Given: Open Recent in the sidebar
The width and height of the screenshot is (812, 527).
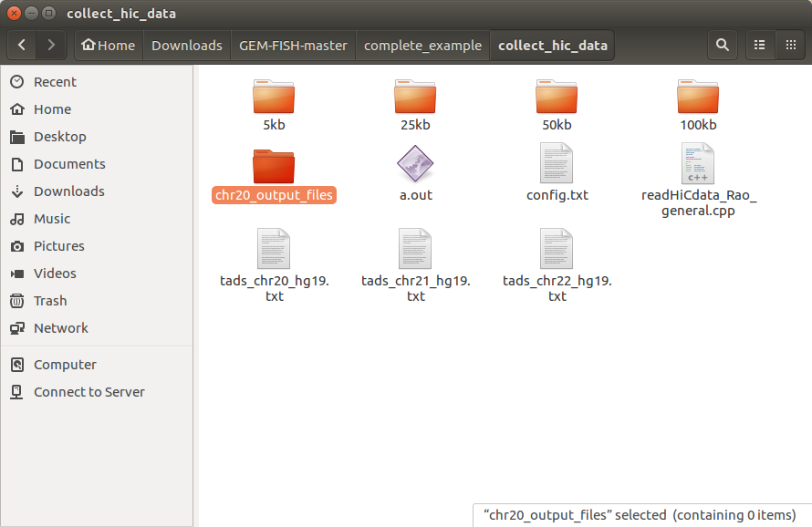Looking at the screenshot, I should pyautogui.click(x=97, y=82).
